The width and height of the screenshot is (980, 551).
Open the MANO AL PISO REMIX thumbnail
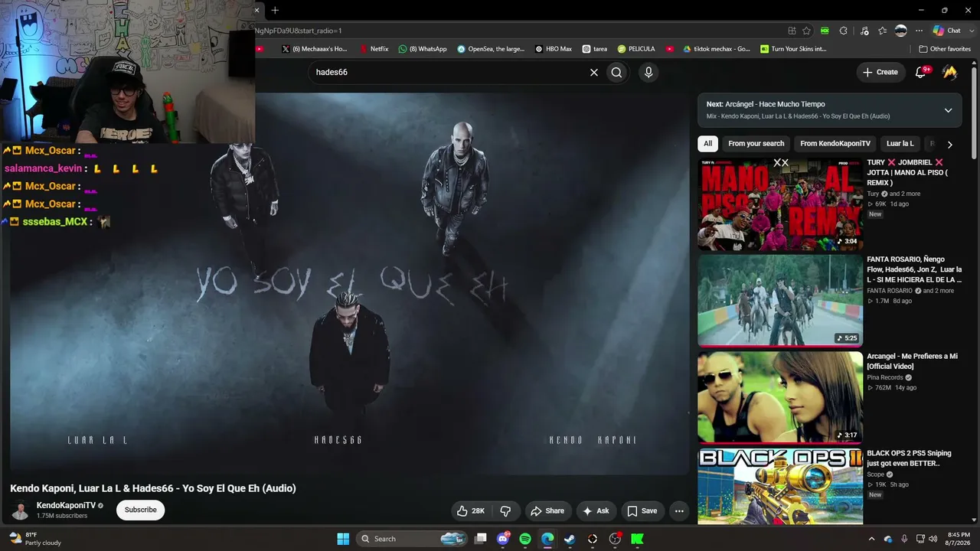779,204
